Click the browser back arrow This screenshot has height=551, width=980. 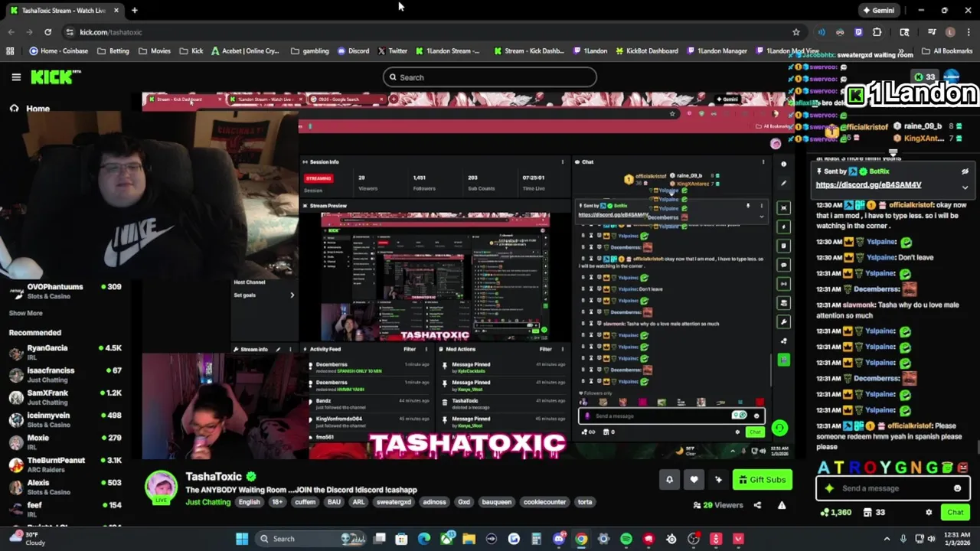click(x=11, y=32)
